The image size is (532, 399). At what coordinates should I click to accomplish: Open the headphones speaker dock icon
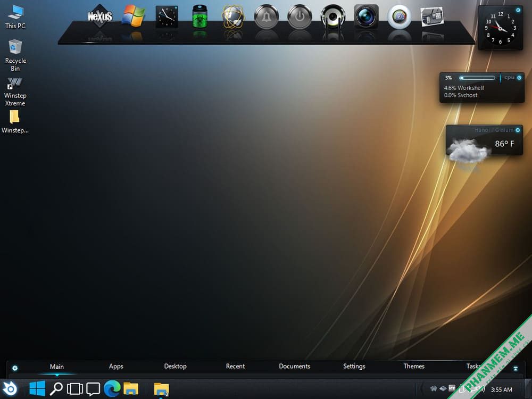point(333,16)
